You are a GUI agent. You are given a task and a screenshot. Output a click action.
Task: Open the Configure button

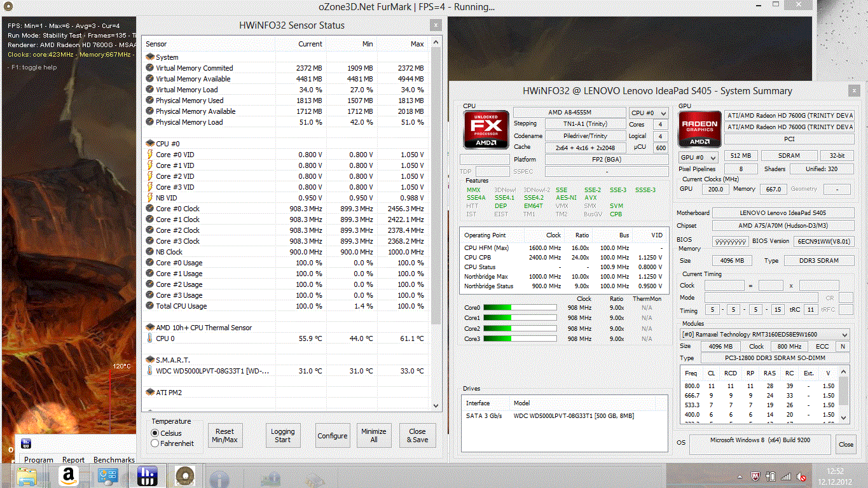pos(333,436)
